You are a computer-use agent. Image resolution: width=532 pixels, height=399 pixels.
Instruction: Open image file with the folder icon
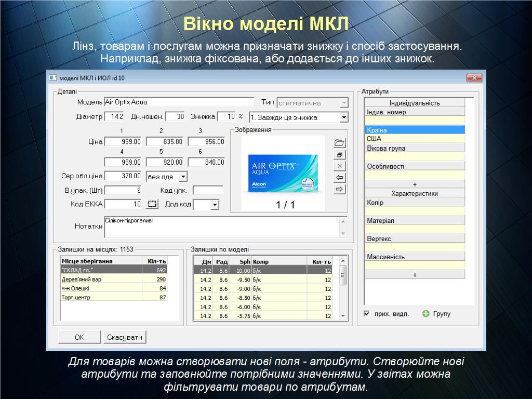point(340,143)
